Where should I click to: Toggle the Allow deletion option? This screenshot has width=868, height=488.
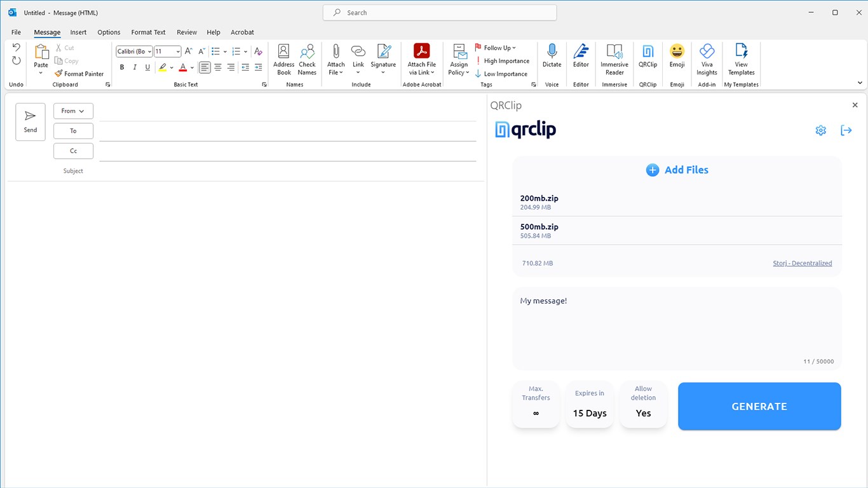pyautogui.click(x=643, y=404)
